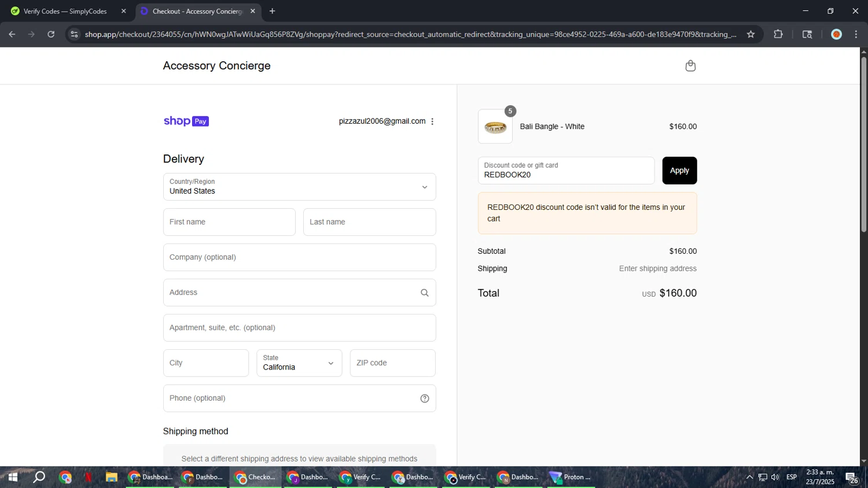Open a new browser tab
Image resolution: width=868 pixels, height=488 pixels.
click(273, 11)
